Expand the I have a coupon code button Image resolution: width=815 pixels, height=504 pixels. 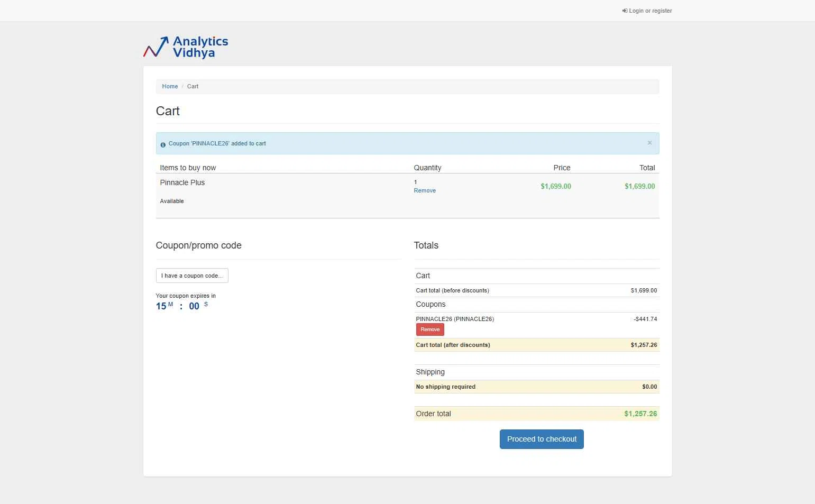pos(192,276)
